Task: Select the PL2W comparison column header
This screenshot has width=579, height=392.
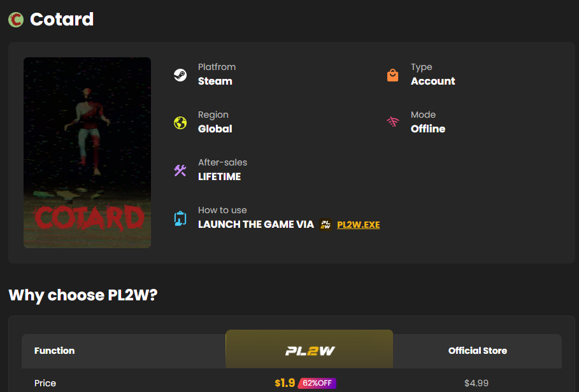Action: (310, 349)
